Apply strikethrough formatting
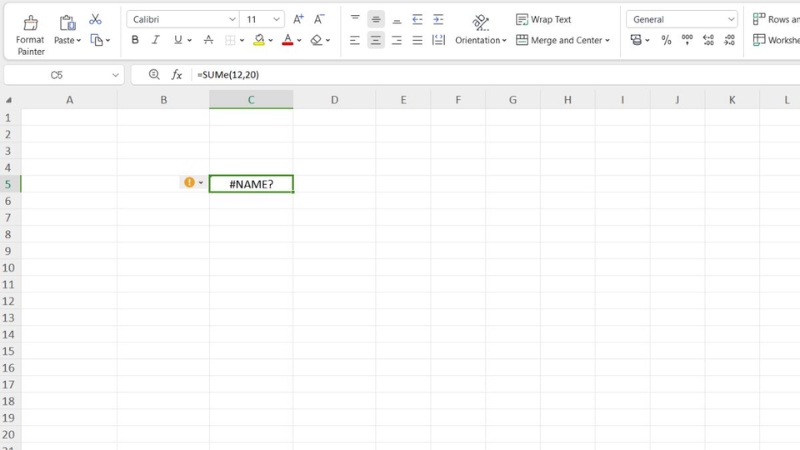This screenshot has width=800, height=450. [x=208, y=40]
